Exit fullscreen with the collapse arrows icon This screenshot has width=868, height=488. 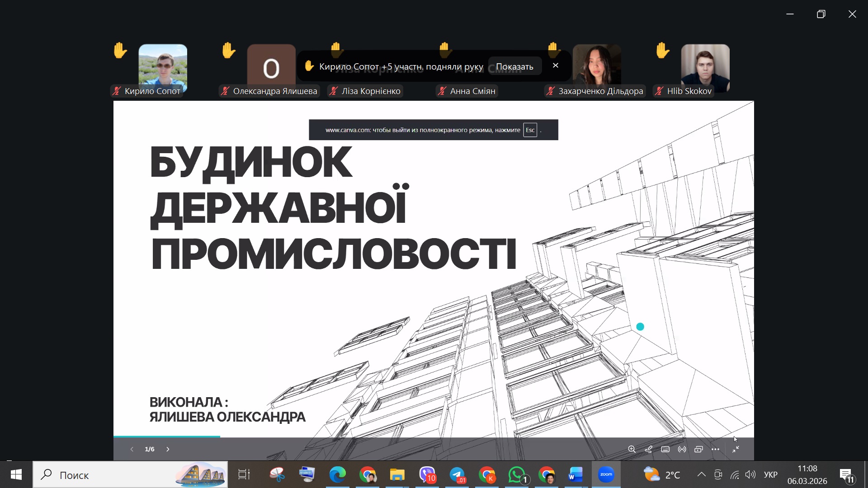[736, 449]
